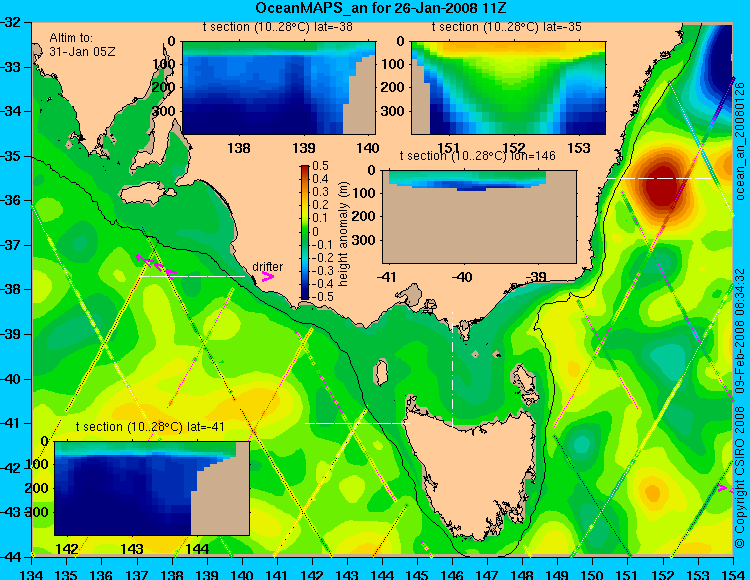The width and height of the screenshot is (750, 580).
Task: Click the white dashed lat=-38 section line
Action: point(193,276)
